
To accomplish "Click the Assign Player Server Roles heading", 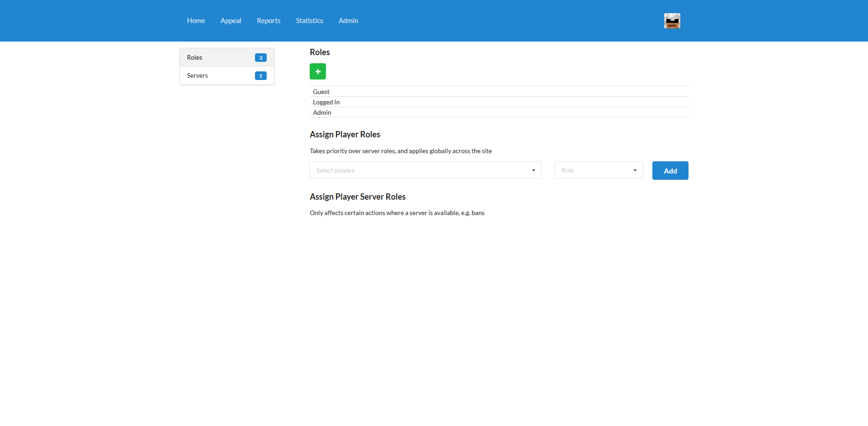I will click(358, 197).
